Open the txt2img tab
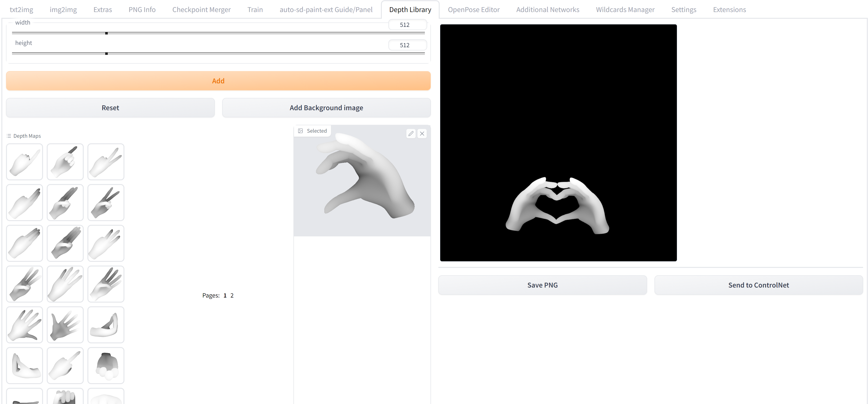 coord(21,9)
